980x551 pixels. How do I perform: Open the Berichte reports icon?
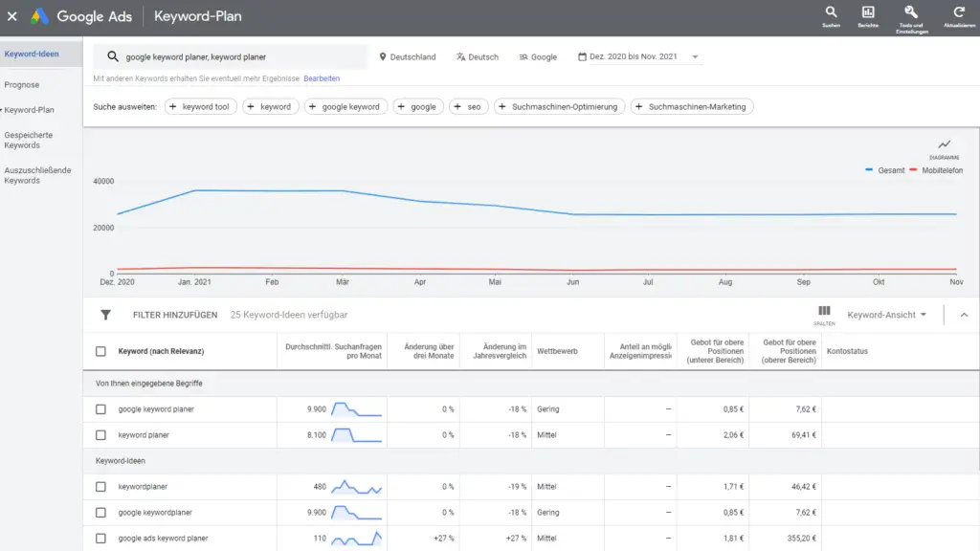tap(868, 12)
